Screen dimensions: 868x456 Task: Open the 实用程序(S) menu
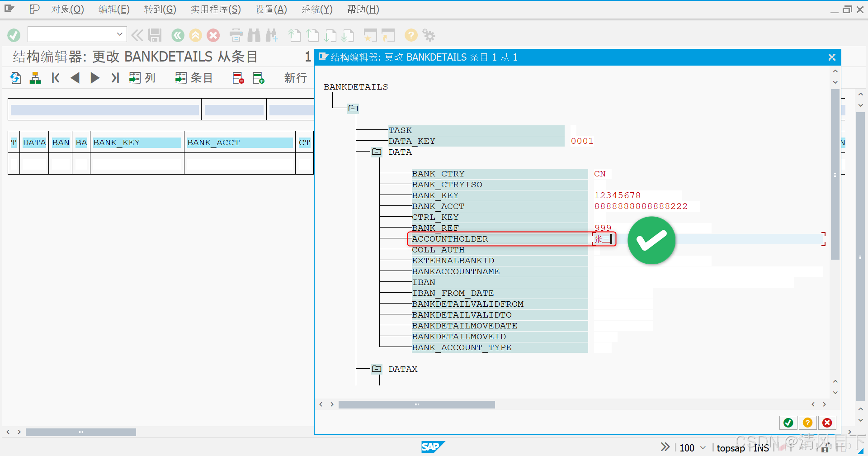pos(216,9)
